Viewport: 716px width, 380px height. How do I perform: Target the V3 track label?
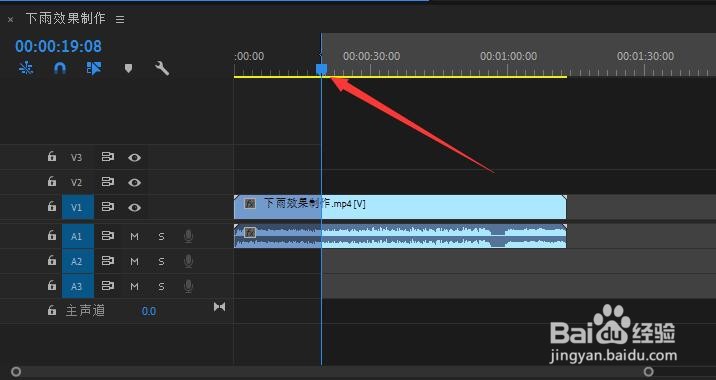coord(76,158)
